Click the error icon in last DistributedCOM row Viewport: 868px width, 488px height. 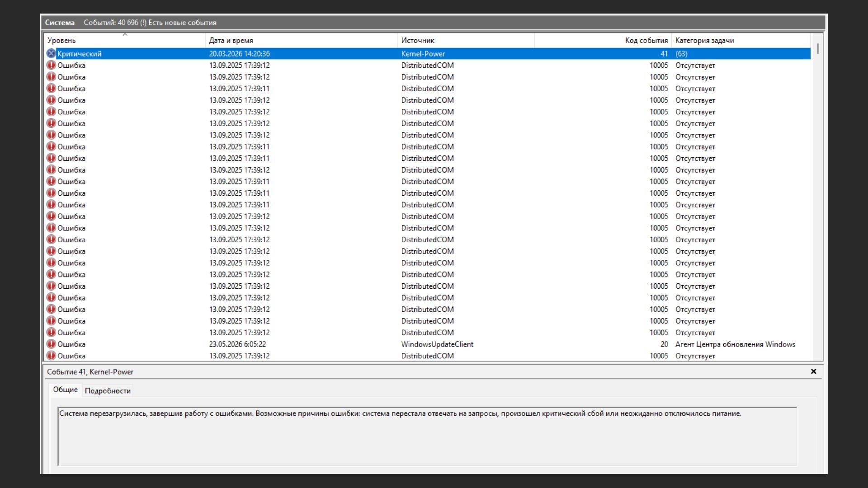(x=51, y=356)
